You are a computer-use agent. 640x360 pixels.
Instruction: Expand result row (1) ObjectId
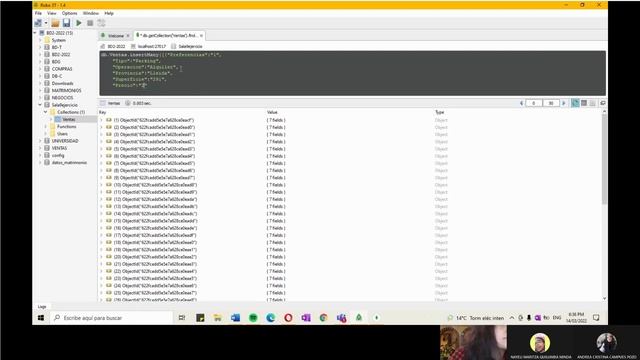(x=102, y=120)
